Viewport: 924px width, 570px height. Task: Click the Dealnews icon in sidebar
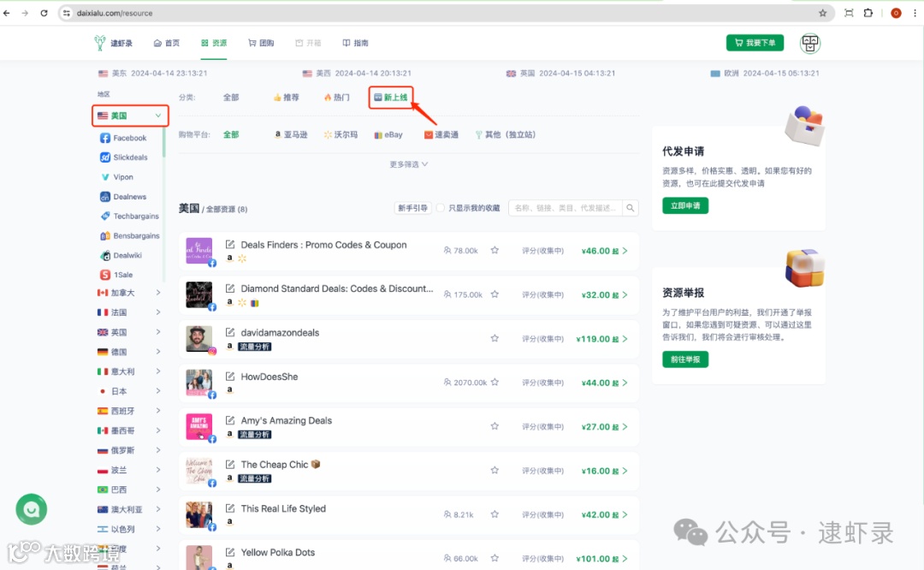tap(105, 197)
